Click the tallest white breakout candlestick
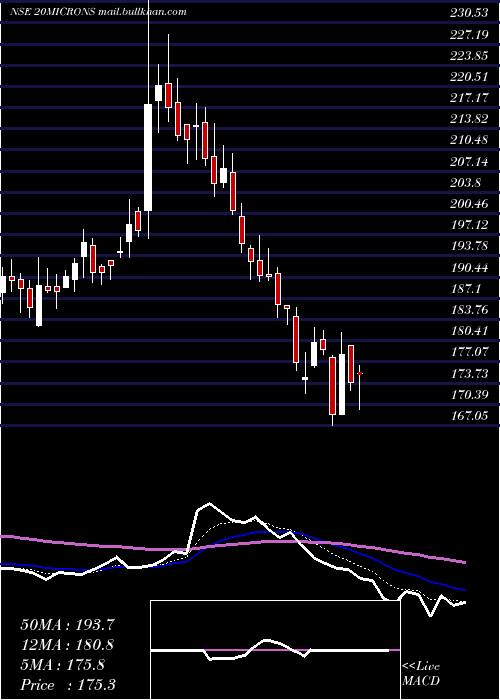Image resolution: width=500 pixels, height=700 pixels. click(148, 157)
